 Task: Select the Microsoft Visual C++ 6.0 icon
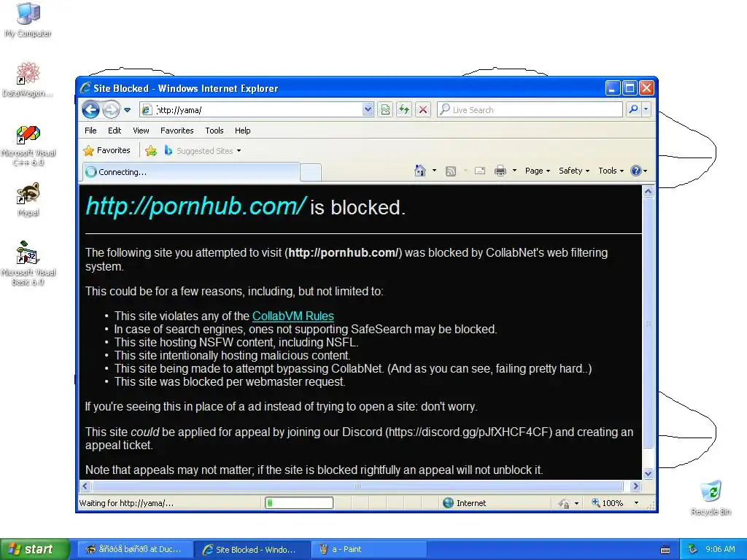(28, 146)
